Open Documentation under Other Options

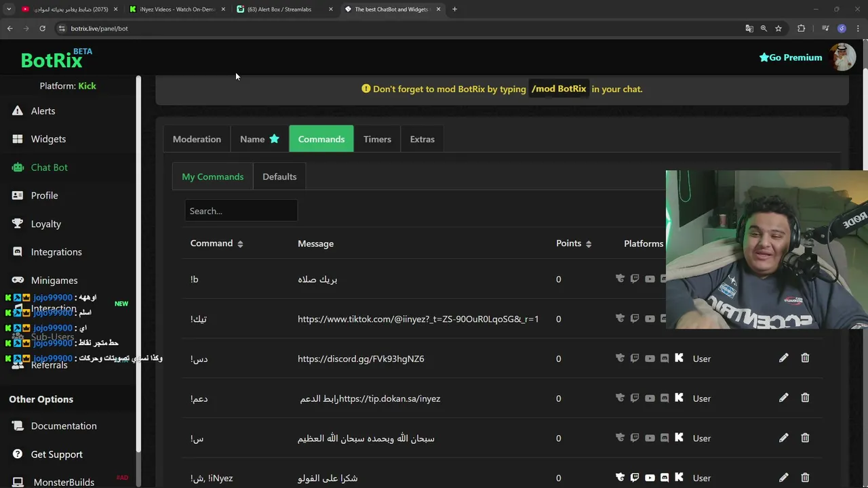tap(64, 426)
